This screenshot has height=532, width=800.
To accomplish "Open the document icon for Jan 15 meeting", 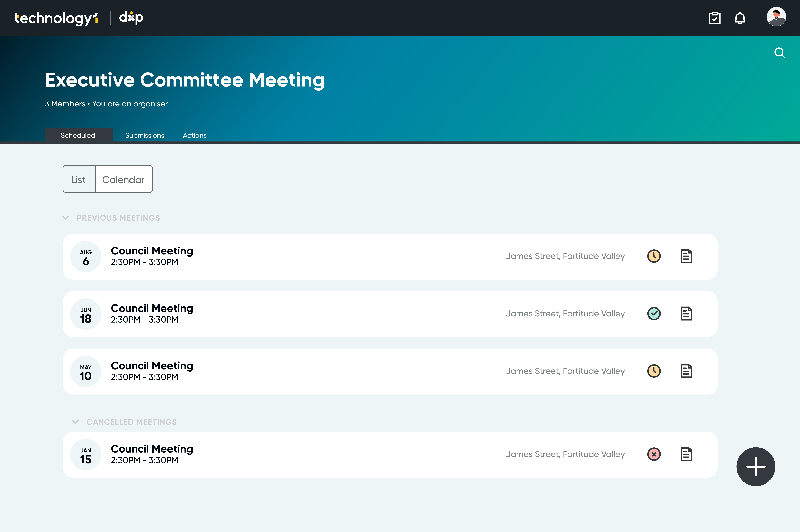I will (686, 454).
